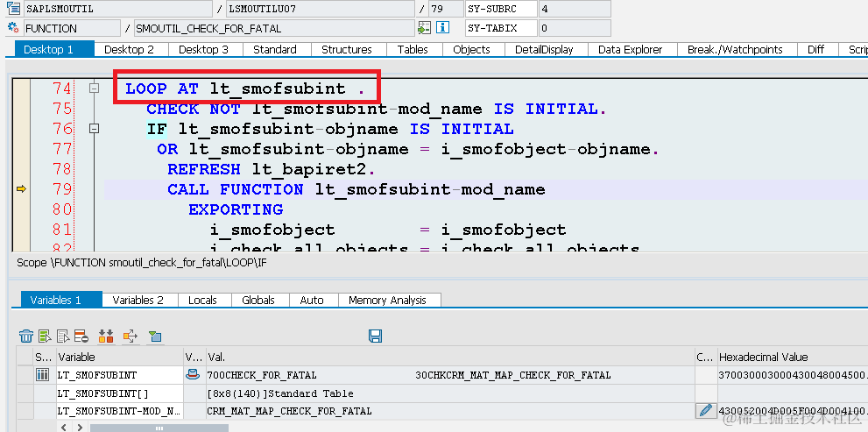Click the navigate-to-source icon after SMOUTIL_CHECK_FOR_FATAL
Image resolution: width=868 pixels, height=432 pixels.
coord(424,28)
